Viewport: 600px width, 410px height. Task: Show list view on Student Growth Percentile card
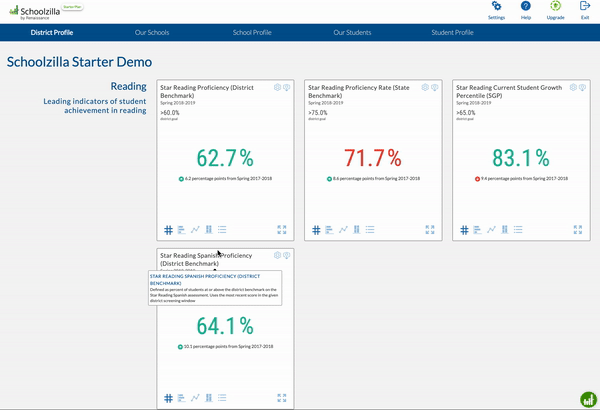tap(518, 230)
